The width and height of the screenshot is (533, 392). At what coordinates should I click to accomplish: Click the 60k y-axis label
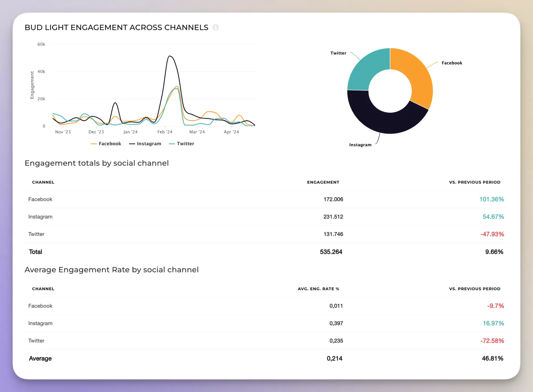pos(41,44)
